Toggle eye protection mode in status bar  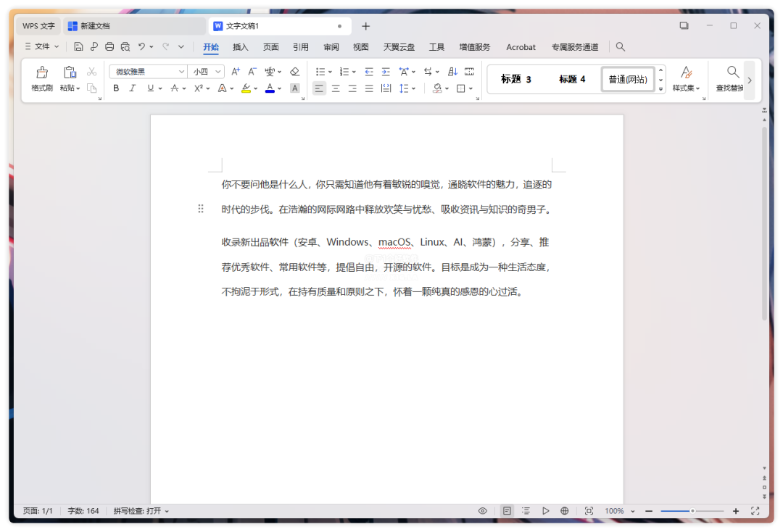pyautogui.click(x=482, y=511)
